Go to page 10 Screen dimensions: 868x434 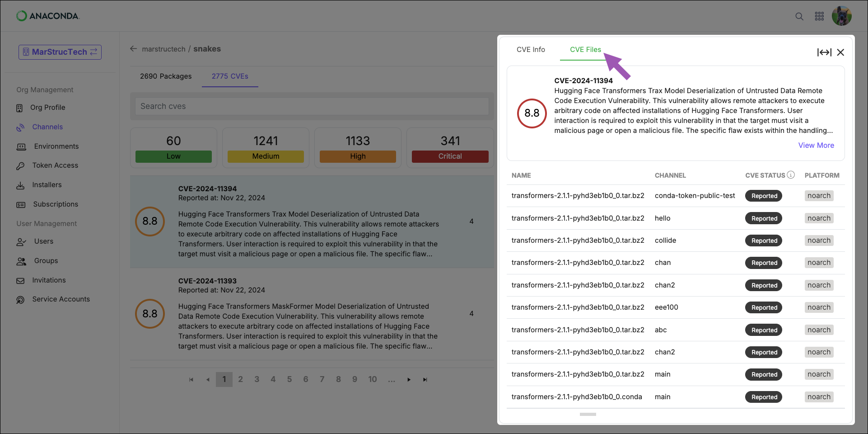(x=373, y=380)
